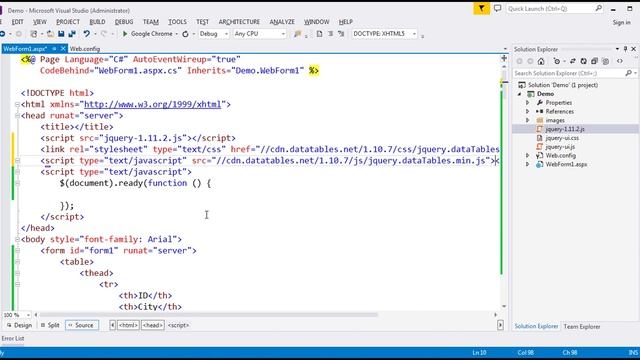The height and width of the screenshot is (360, 640).
Task: Collapse the html tag code outline
Action: [x=17, y=104]
